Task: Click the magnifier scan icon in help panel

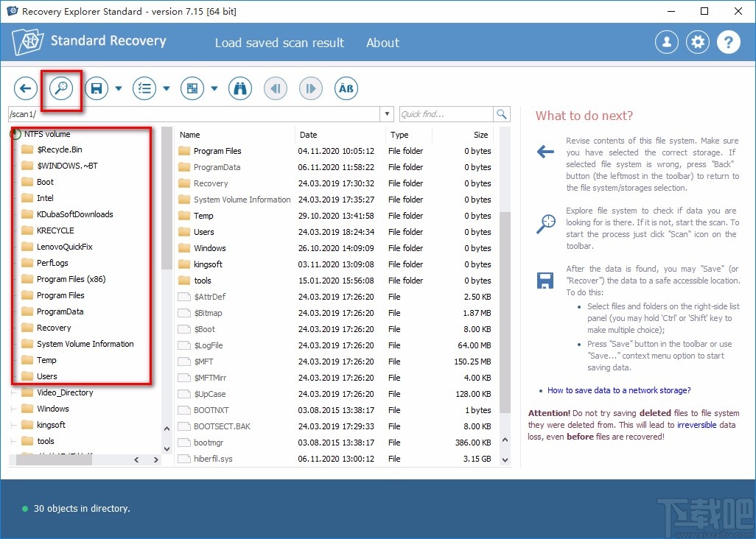Action: click(545, 224)
